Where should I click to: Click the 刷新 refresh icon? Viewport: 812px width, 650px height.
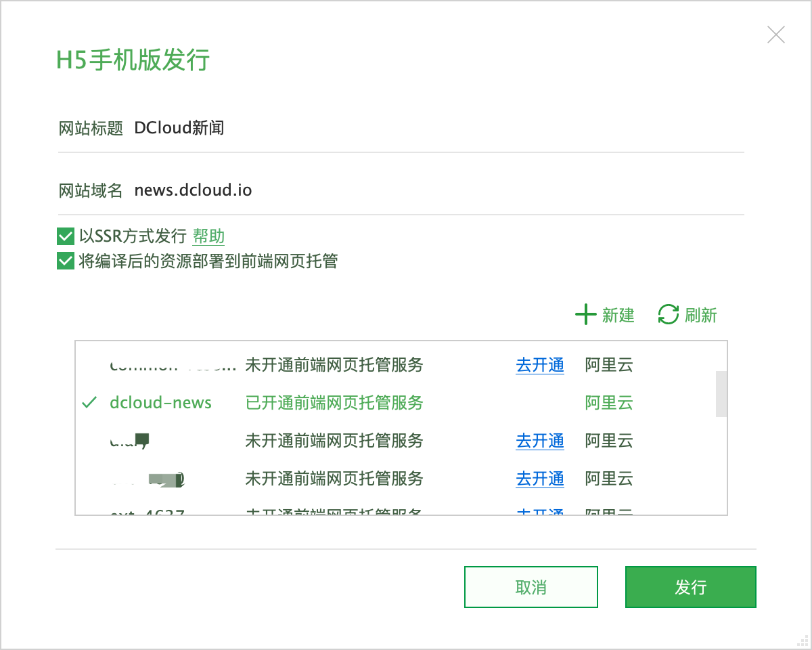[669, 315]
